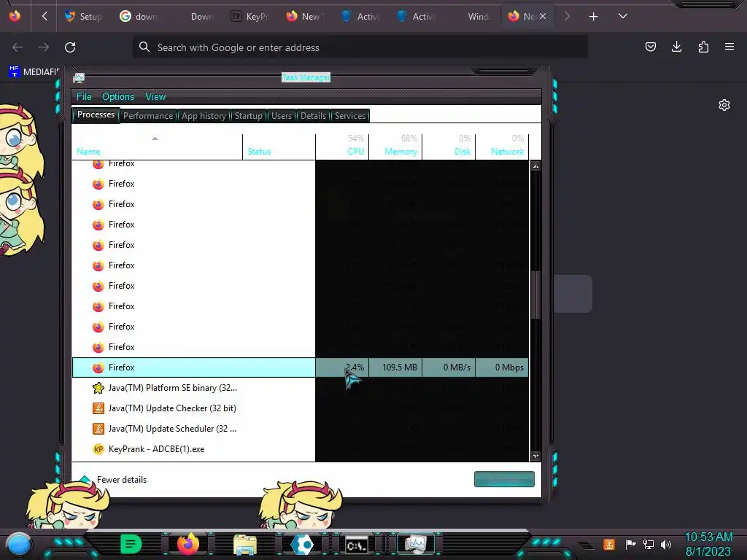Switch to the Startup tab
Viewport: 747px width, 560px height.
[248, 116]
